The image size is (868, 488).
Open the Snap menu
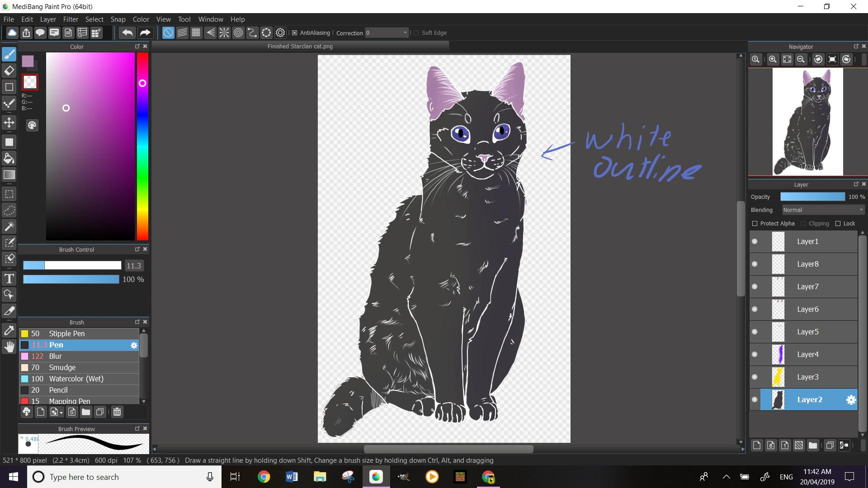118,19
